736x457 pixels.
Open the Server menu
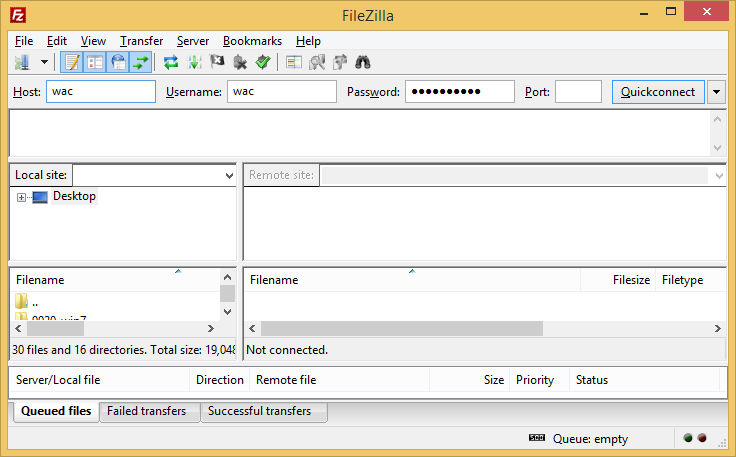pyautogui.click(x=193, y=41)
